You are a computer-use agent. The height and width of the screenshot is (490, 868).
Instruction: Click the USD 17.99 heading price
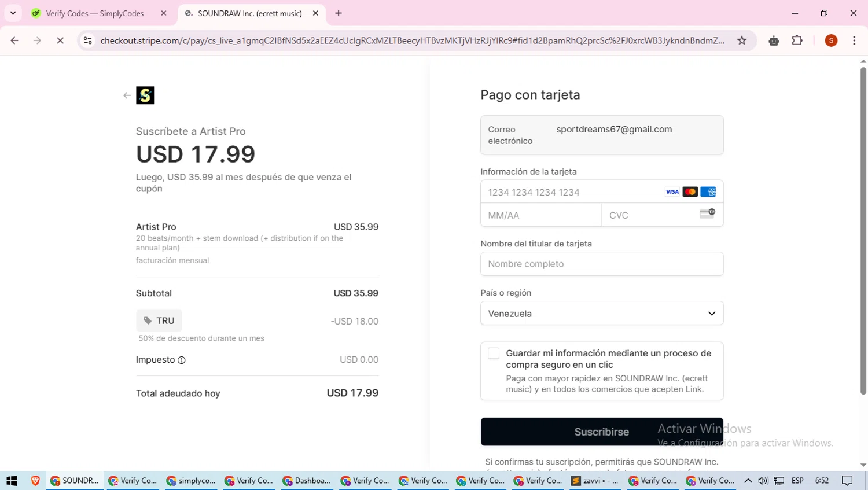point(196,154)
